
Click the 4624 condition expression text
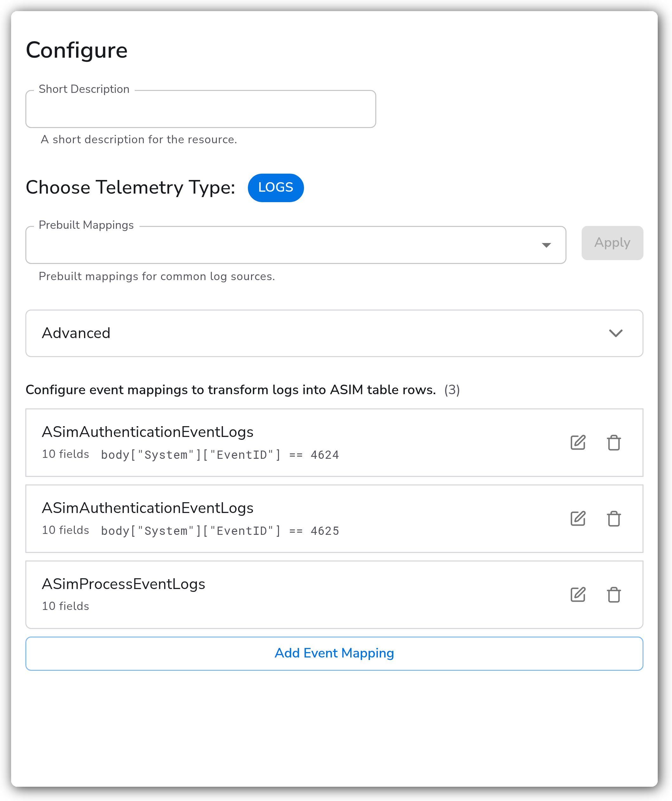[220, 455]
